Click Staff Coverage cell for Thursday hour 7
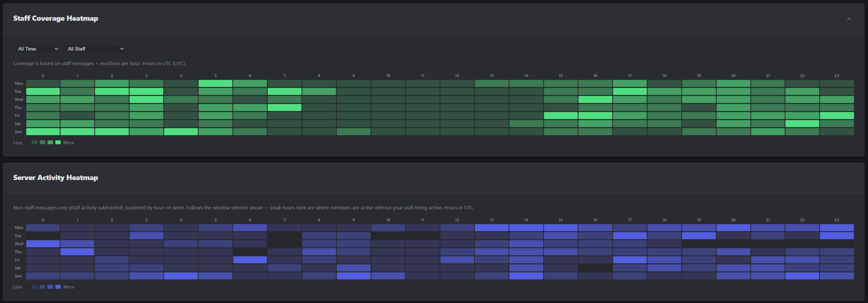 click(284, 107)
